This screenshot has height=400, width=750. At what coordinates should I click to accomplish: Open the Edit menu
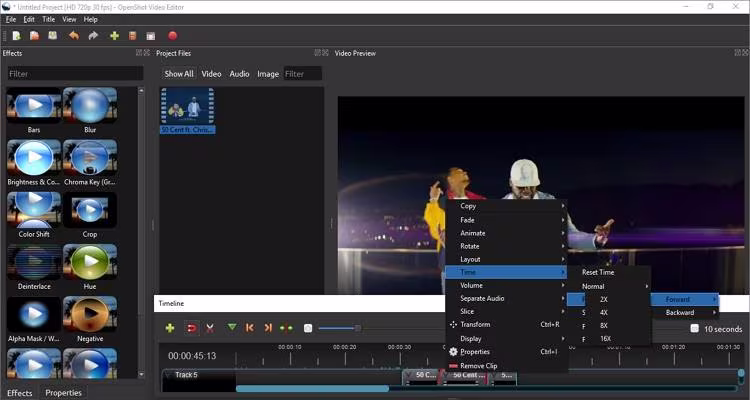29,19
